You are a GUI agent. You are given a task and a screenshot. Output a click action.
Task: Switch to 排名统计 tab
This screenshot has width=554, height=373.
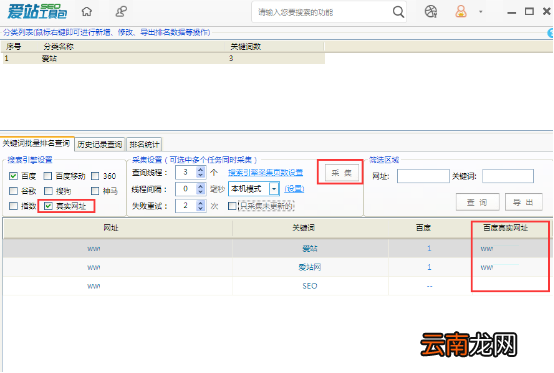pos(144,144)
